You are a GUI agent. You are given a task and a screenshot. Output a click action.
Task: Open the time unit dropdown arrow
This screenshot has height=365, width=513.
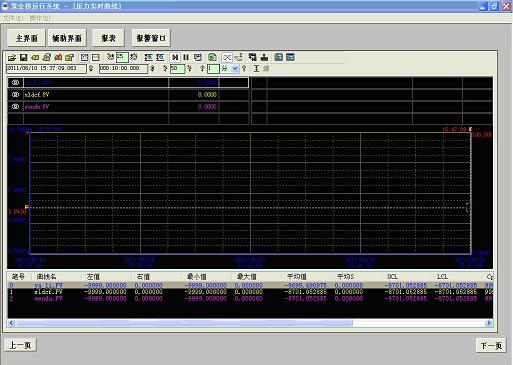[x=235, y=69]
